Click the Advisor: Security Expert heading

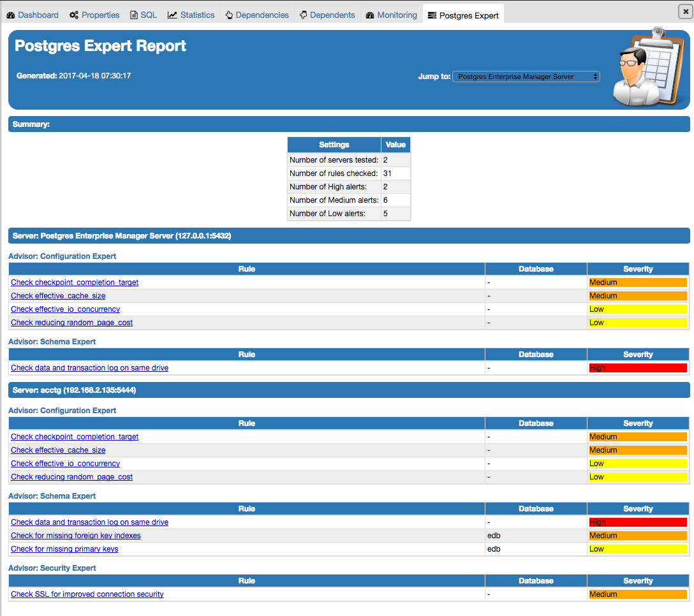pos(52,568)
